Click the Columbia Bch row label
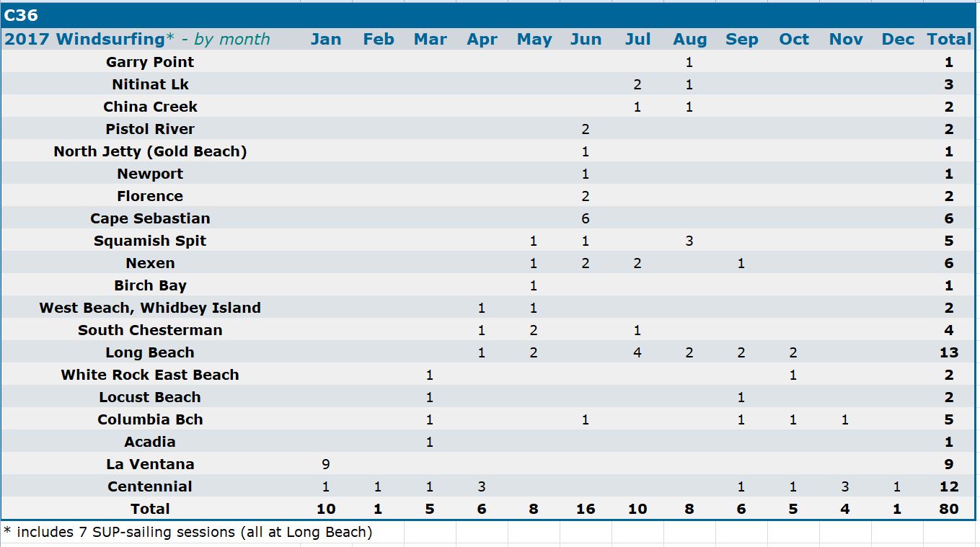Image resolution: width=980 pixels, height=547 pixels. (x=150, y=419)
